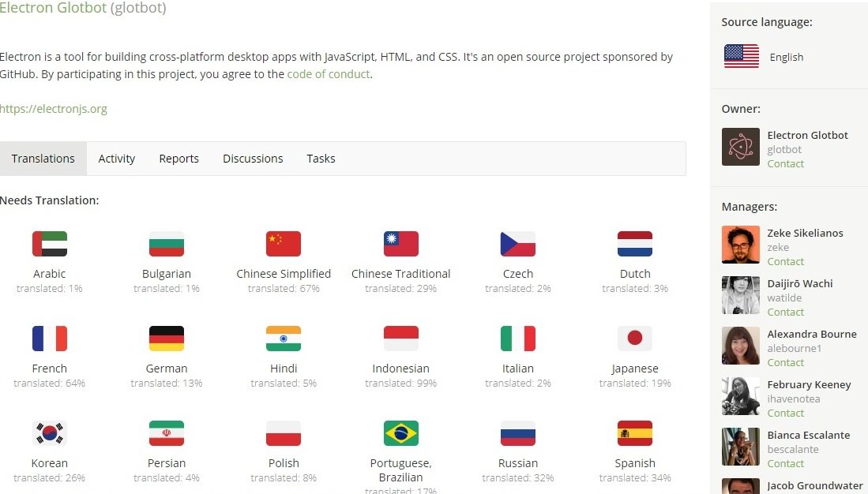Open the code of conduct link
868x494 pixels.
point(329,74)
